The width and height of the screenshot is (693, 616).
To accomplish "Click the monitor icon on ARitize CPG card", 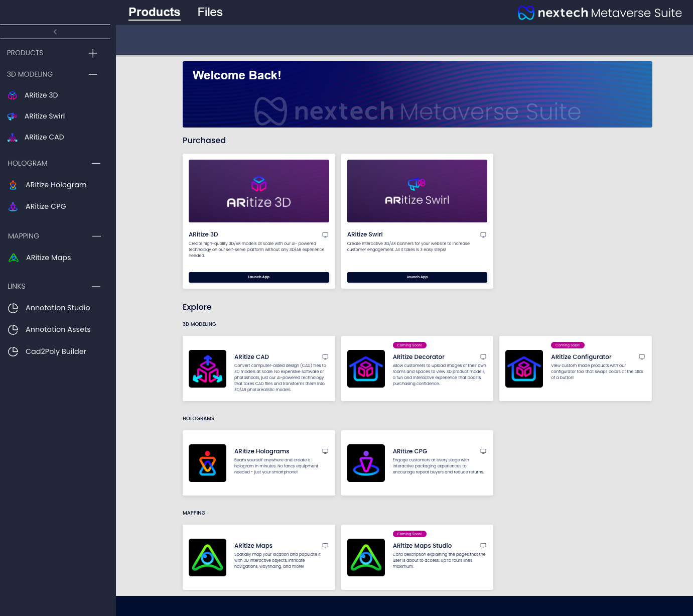I will (483, 451).
